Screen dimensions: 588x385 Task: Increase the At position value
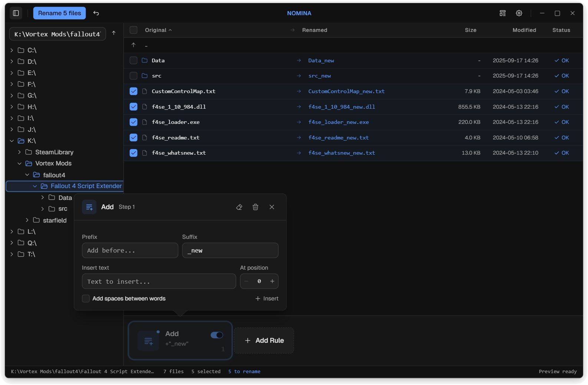coord(272,281)
